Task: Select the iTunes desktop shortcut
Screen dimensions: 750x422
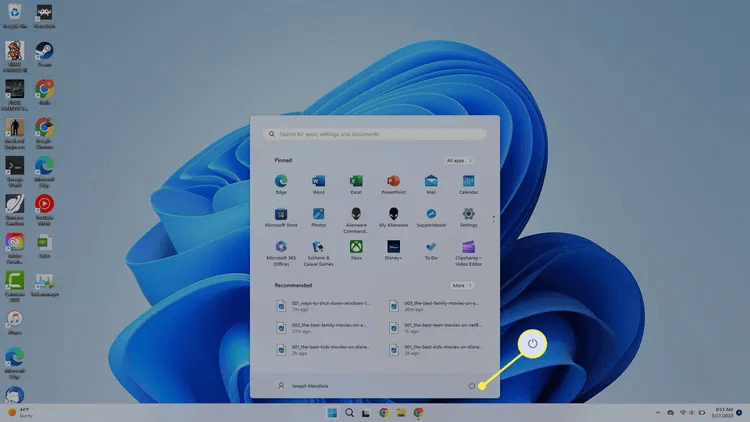Action: 14,322
